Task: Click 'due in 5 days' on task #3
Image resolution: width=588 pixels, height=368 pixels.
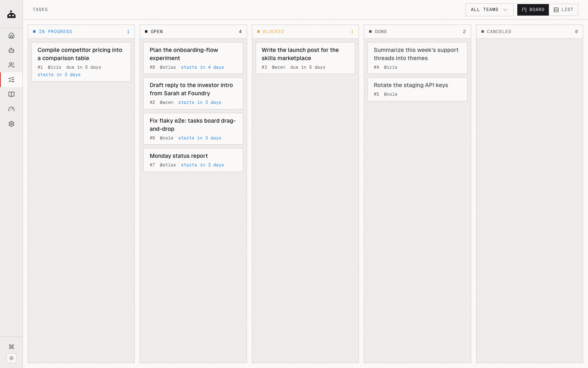Action: [308, 67]
